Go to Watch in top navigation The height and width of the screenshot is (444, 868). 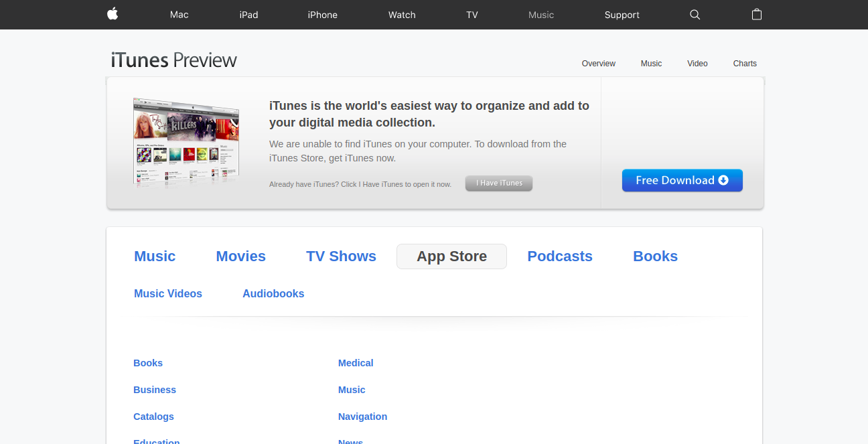coord(402,15)
